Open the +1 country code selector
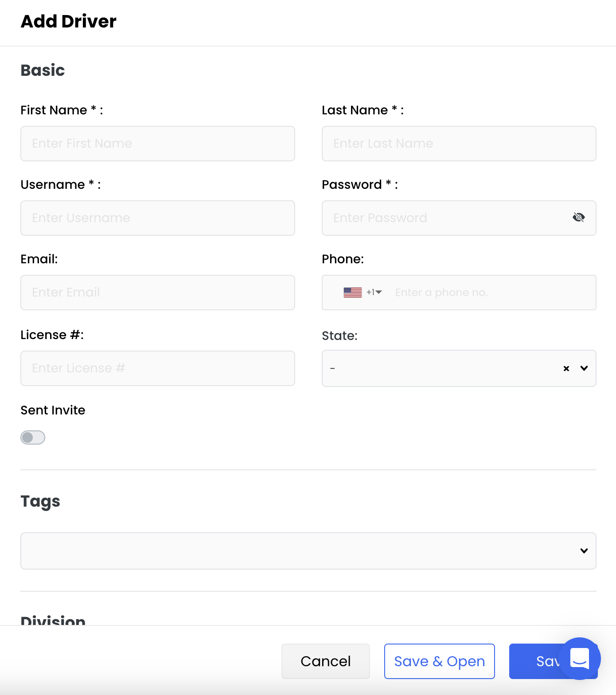Viewport: 616px width, 695px height. (374, 293)
